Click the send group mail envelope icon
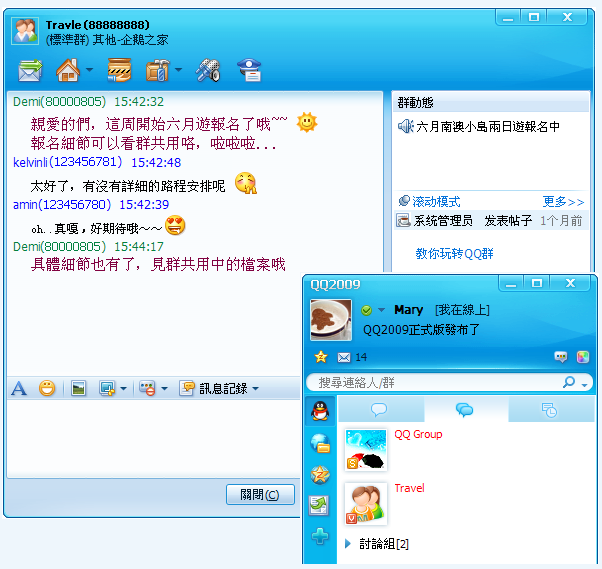This screenshot has height=569, width=602. [x=30, y=70]
